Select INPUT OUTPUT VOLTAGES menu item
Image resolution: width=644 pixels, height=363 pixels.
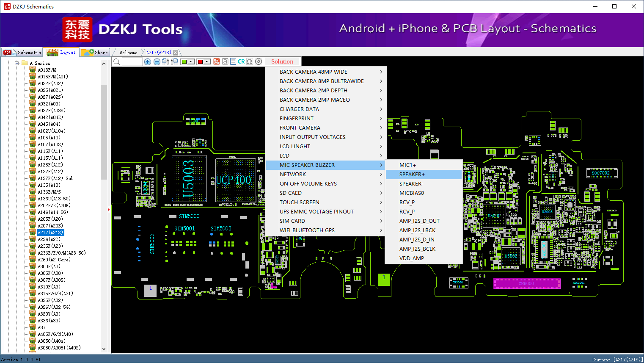[325, 137]
